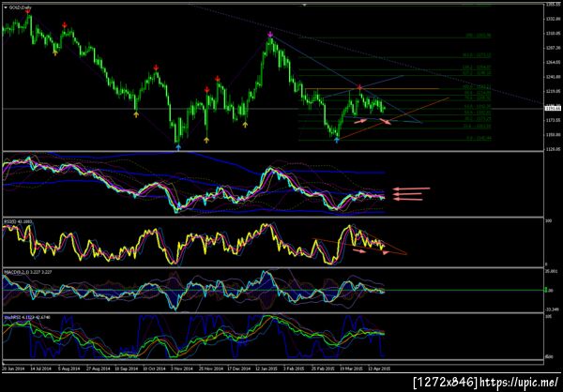Viewport: 563px width, 392px height.
Task: Select the orange horizontal resistance line on chart
Action: 372,88
